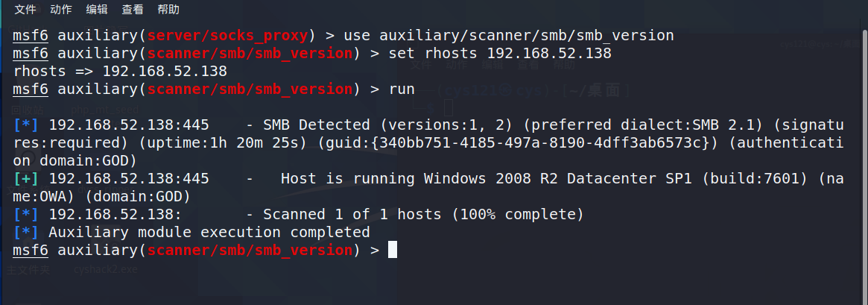Click the white terminal cursor block

pyautogui.click(x=393, y=250)
